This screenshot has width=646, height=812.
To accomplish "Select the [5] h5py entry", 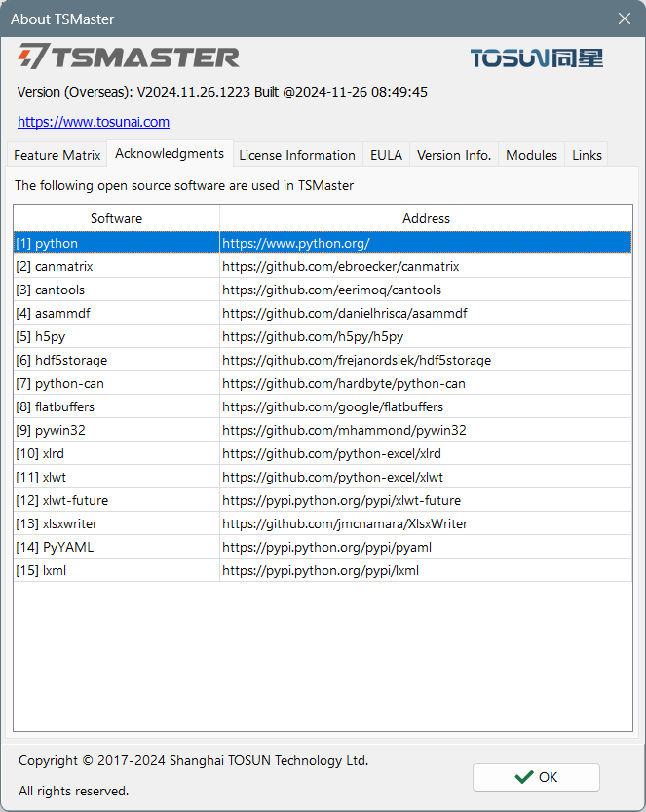I will tap(117, 336).
